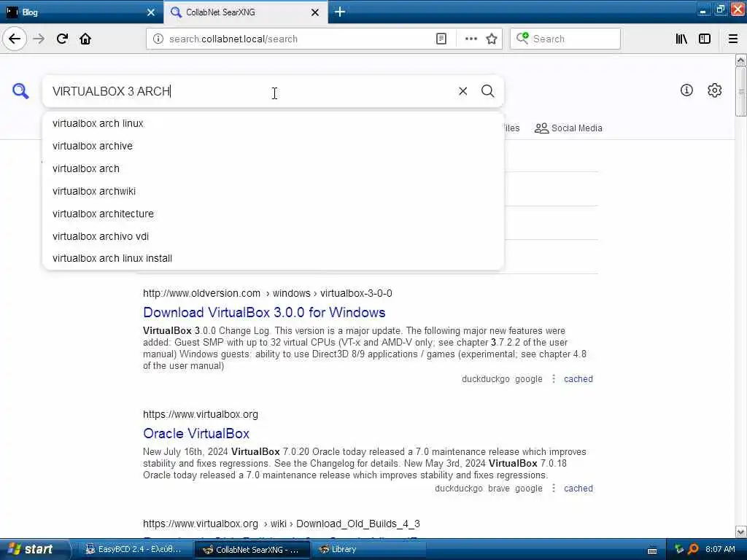Image resolution: width=747 pixels, height=560 pixels.
Task: Submit the search with the magnifier button
Action: (487, 91)
